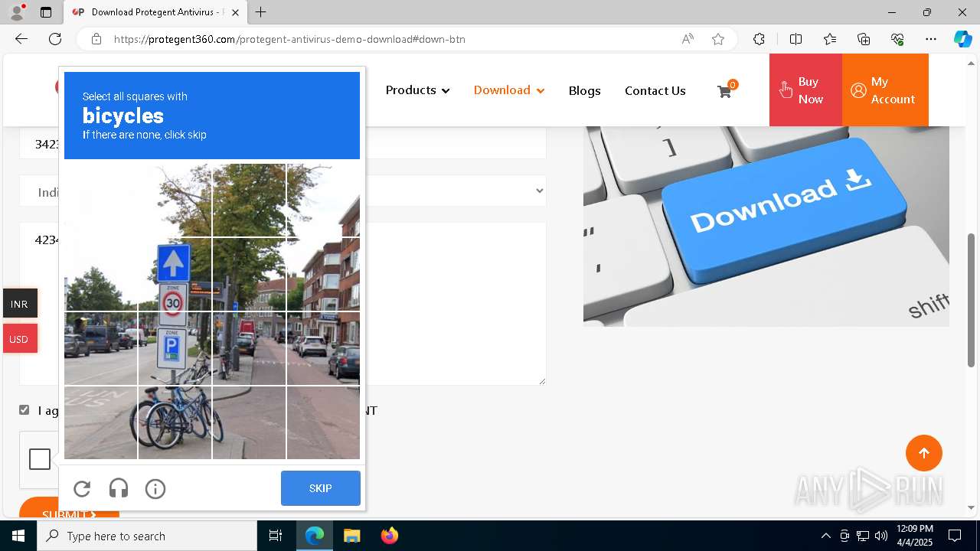Open the browser profile avatar
Viewport: 980px width, 551px height.
coord(17,12)
